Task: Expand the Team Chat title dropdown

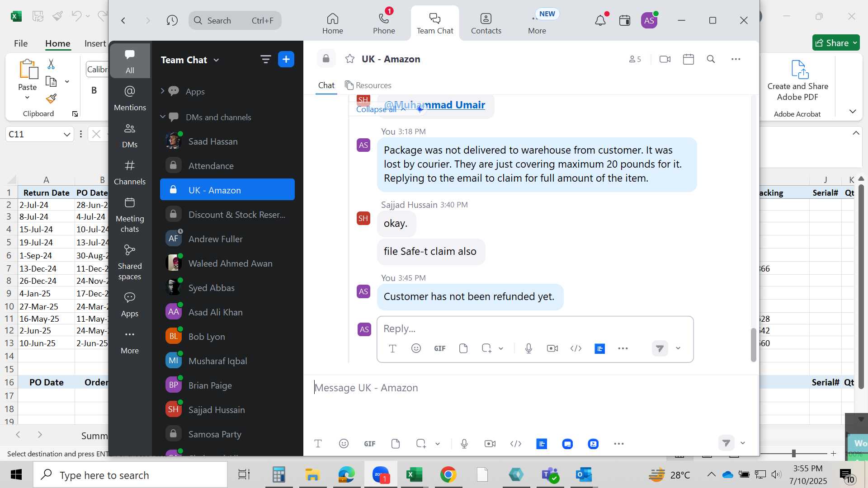Action: pyautogui.click(x=216, y=60)
